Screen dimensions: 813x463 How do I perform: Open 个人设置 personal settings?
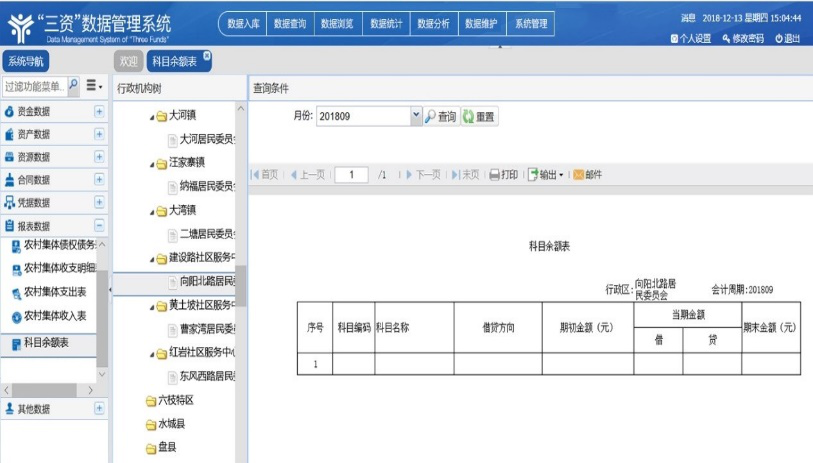pos(676,38)
